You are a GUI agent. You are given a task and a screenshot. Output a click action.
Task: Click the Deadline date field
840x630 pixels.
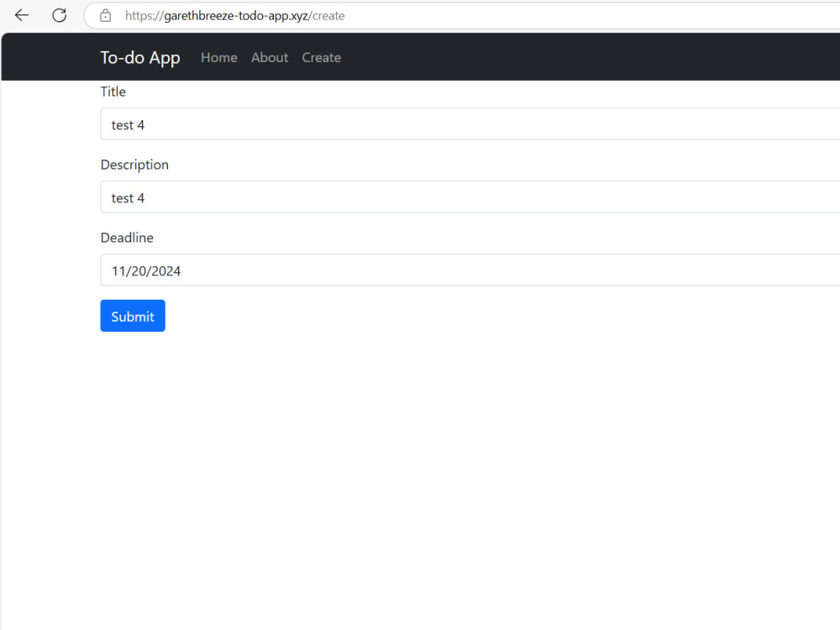point(470,270)
